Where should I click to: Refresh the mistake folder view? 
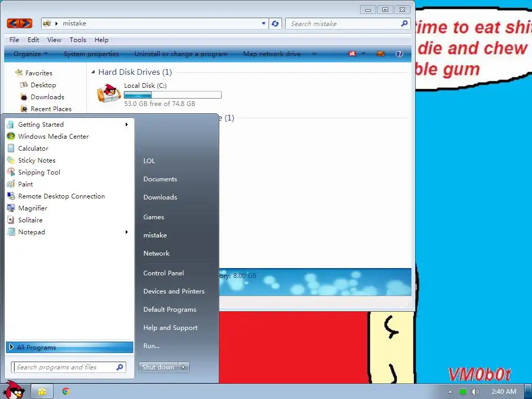tap(275, 23)
